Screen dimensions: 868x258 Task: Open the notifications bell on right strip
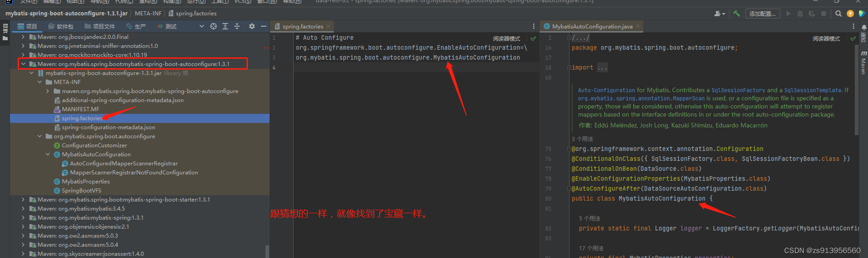pyautogui.click(x=863, y=28)
